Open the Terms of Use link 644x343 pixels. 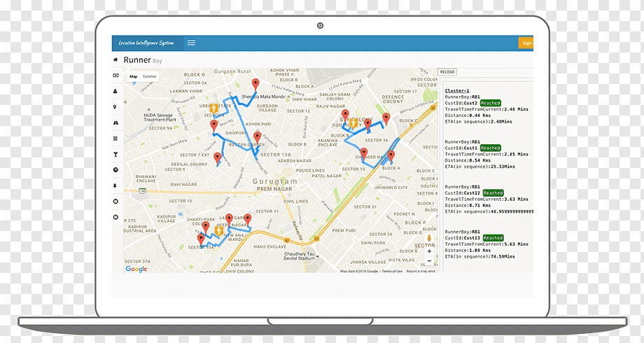coord(392,271)
